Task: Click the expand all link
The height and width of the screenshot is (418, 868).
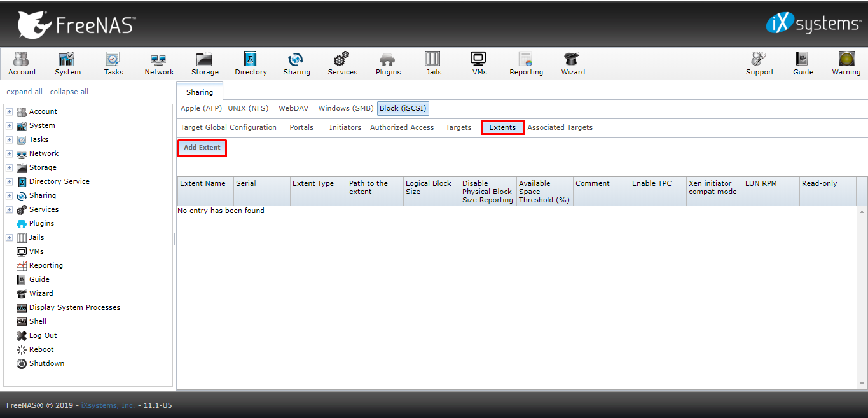Action: [x=25, y=92]
